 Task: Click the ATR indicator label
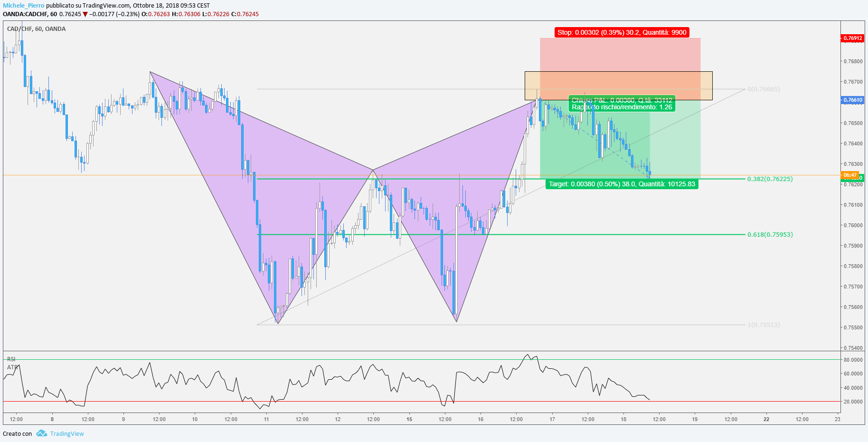12,367
